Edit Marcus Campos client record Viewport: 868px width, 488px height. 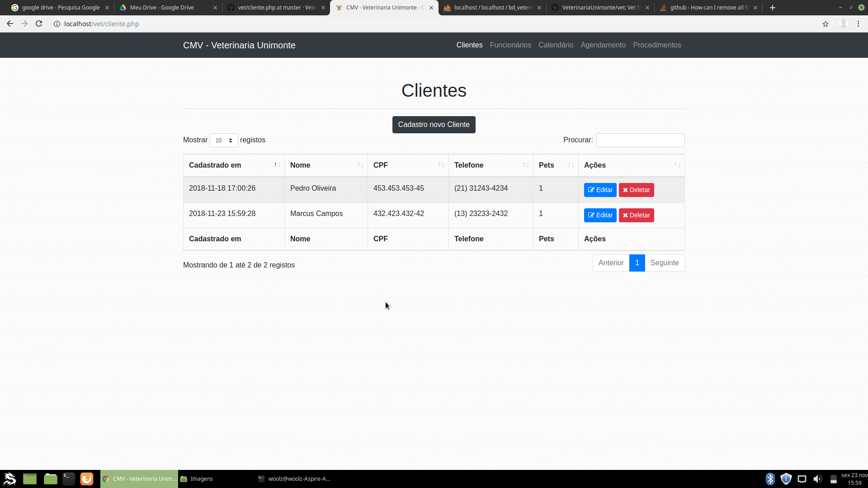[600, 215]
